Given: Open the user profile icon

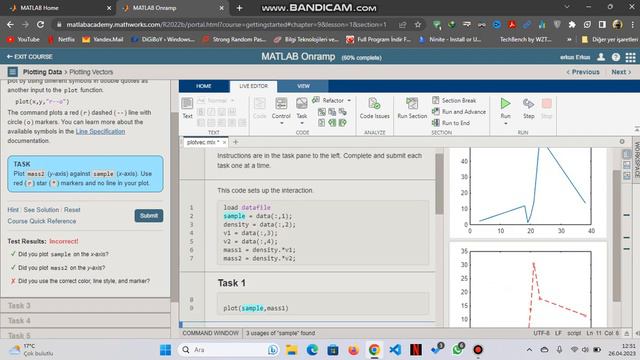Looking at the screenshot, I should (x=601, y=57).
